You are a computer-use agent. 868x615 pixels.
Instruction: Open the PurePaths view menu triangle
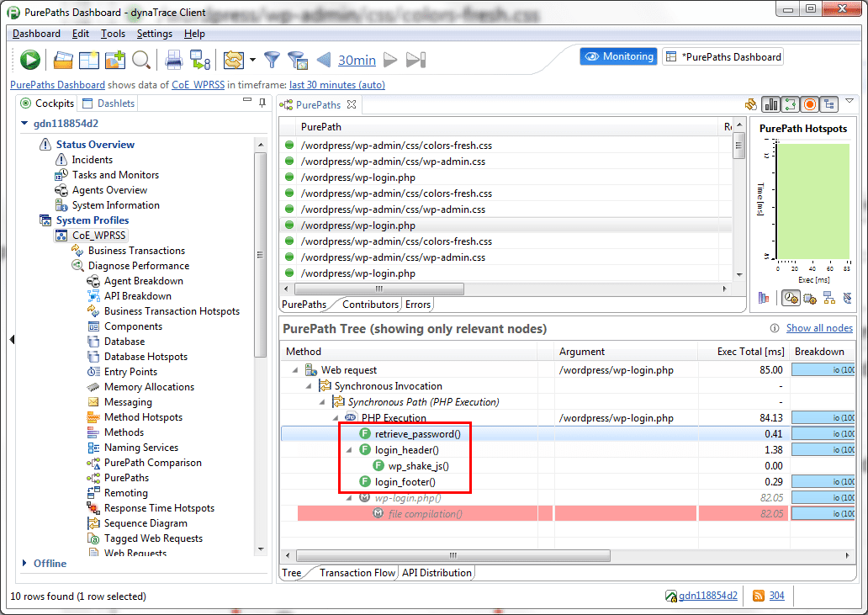point(849,101)
